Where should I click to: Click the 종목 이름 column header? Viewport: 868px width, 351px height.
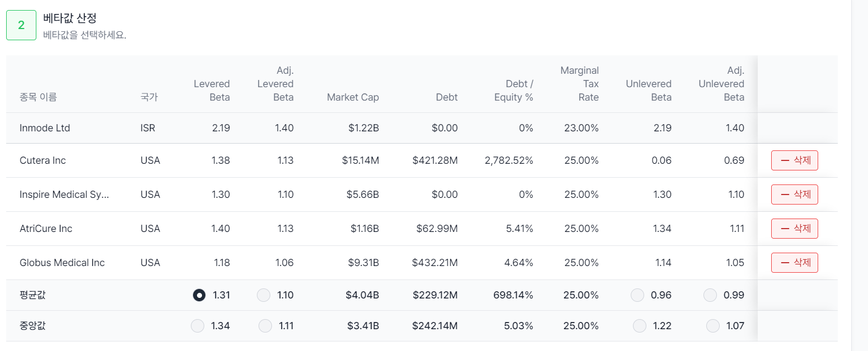tap(38, 97)
